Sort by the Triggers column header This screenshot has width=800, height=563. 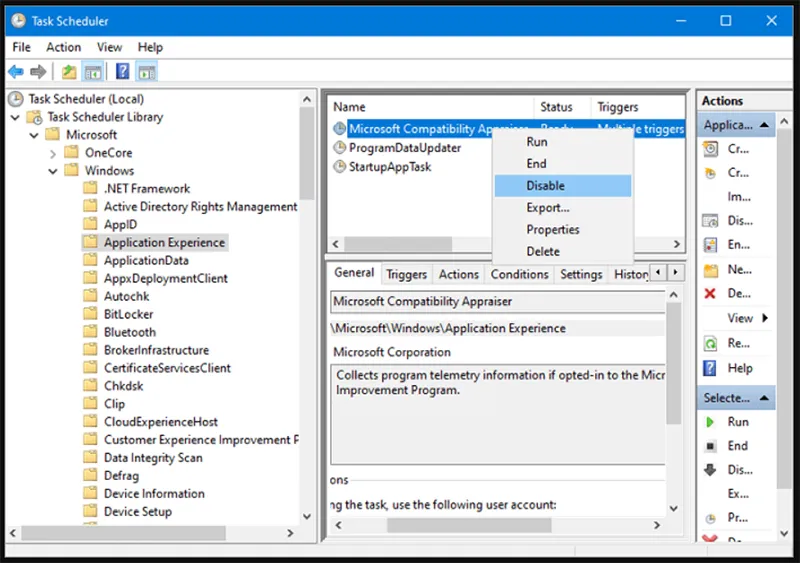tap(637, 107)
